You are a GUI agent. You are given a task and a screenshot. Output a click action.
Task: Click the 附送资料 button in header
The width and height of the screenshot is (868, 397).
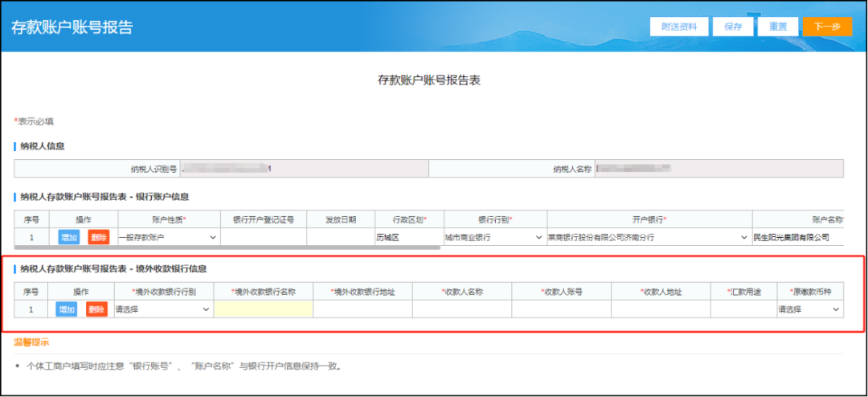pos(680,27)
